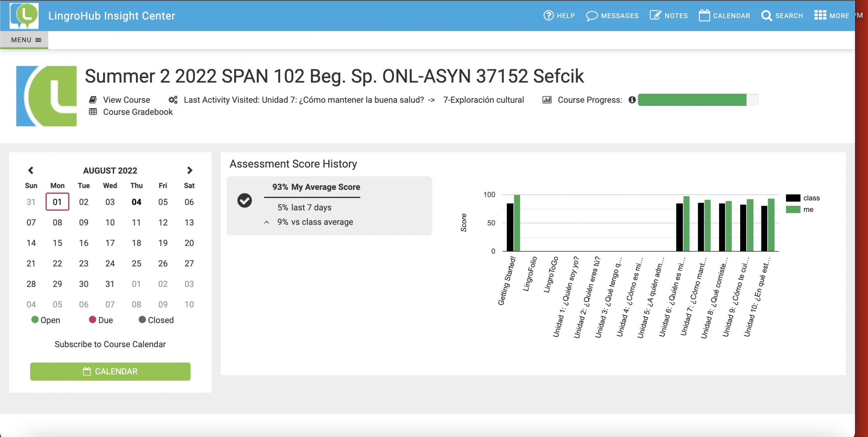Click the View Course book icon
This screenshot has height=437, width=868.
[93, 100]
